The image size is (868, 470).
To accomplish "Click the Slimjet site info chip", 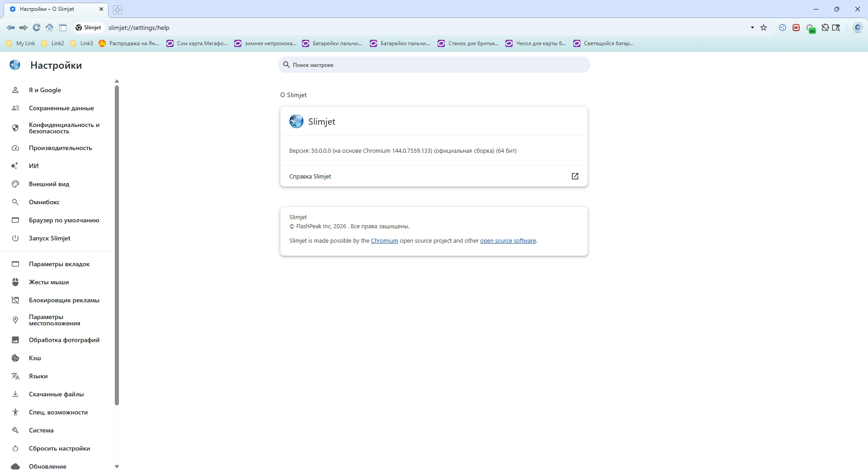I will click(x=88, y=28).
